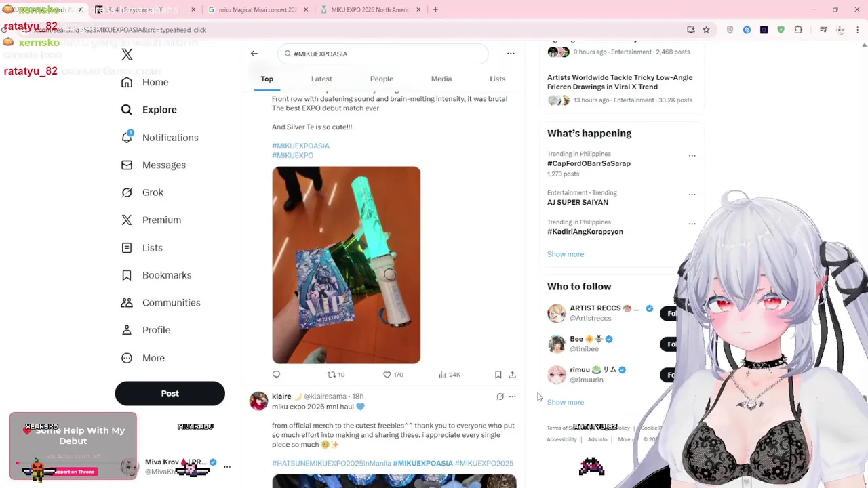Open the #CapFordOBarrSaSarap trend
Viewport: 868px width, 488px height.
point(589,163)
